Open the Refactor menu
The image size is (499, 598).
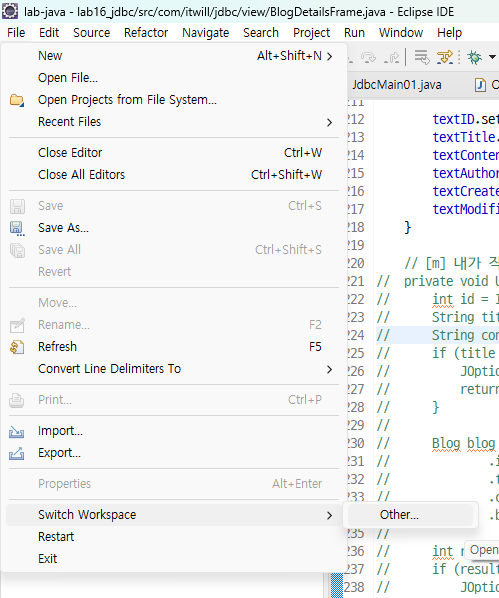[146, 33]
